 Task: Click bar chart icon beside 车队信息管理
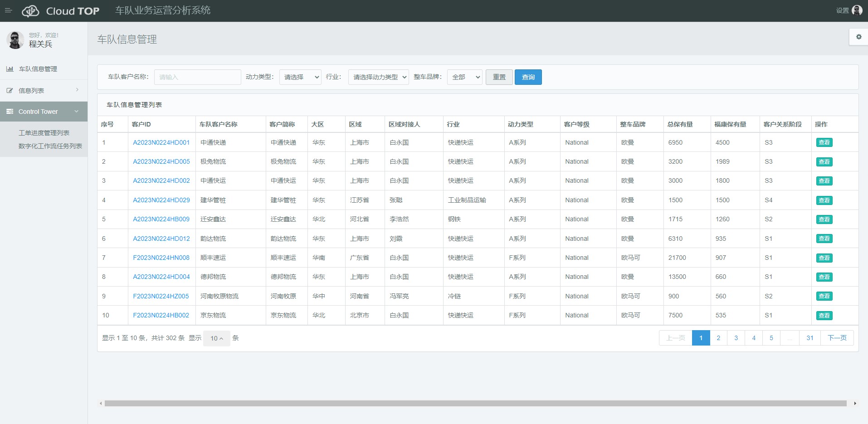[10, 69]
